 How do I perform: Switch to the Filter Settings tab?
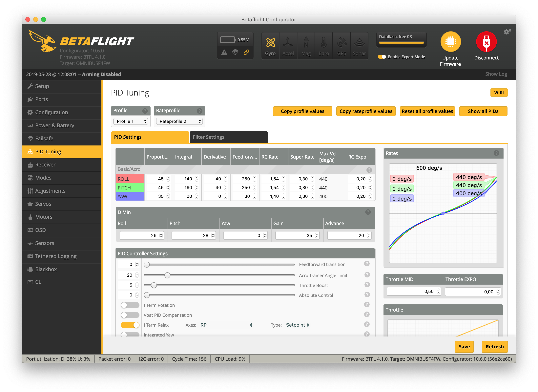(229, 137)
